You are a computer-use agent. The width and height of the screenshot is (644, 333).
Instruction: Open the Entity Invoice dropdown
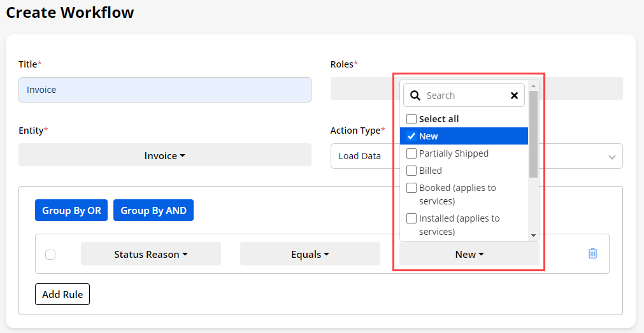pyautogui.click(x=164, y=155)
